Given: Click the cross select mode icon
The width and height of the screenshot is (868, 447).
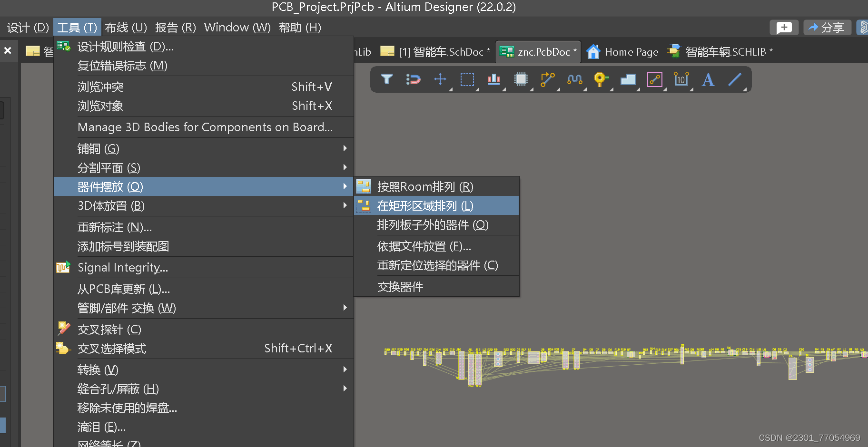Looking at the screenshot, I should 63,348.
